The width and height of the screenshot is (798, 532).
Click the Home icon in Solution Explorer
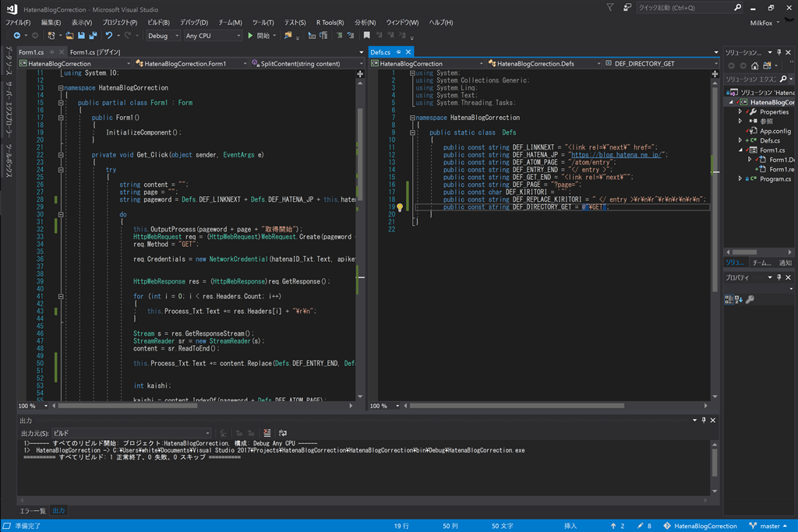pos(754,65)
